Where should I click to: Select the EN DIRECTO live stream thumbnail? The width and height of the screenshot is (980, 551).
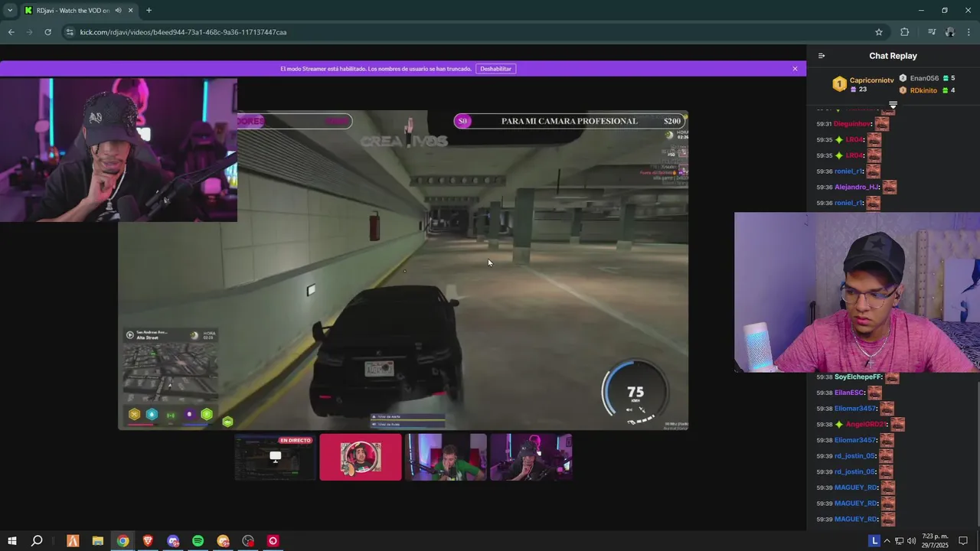[275, 457]
